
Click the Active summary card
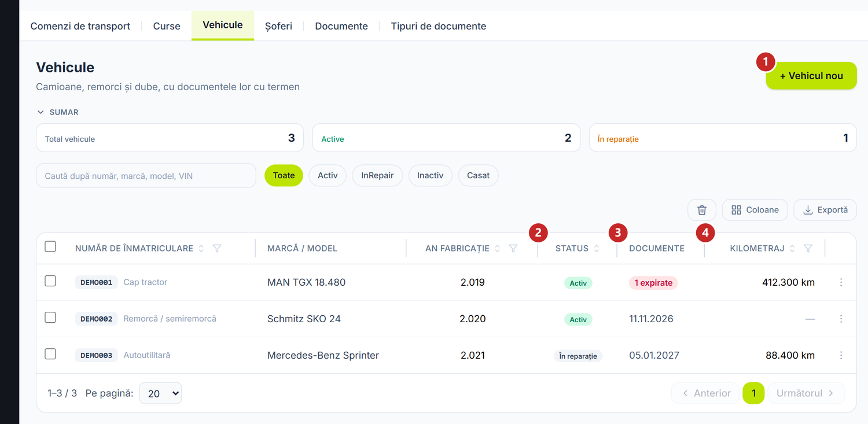point(446,138)
